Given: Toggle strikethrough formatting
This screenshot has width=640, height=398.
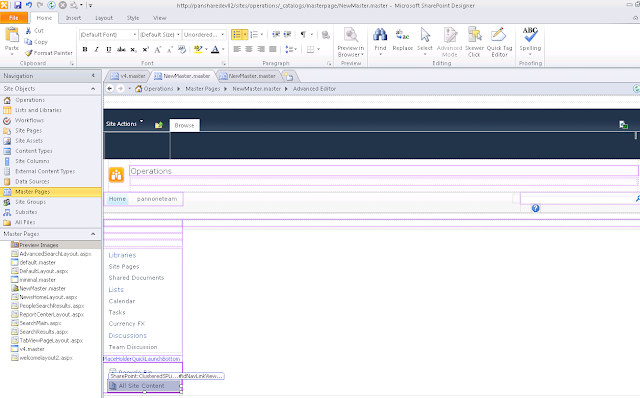Looking at the screenshot, I should pyautogui.click(x=121, y=49).
